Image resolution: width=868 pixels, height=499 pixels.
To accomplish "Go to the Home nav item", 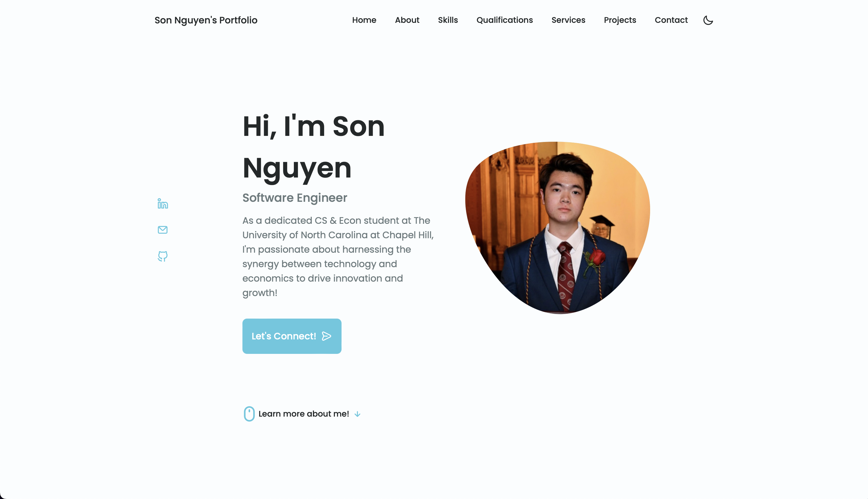I will (364, 20).
